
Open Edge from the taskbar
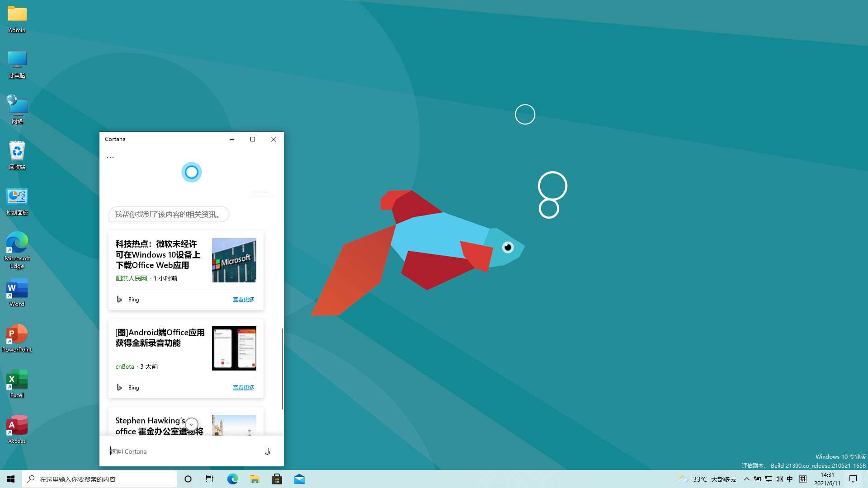(x=232, y=479)
